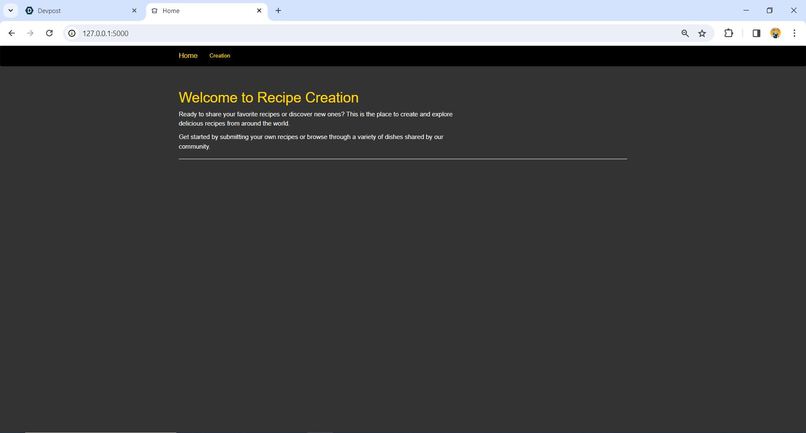Screen dimensions: 806x433
Task: Click the Home link in navbar
Action: (188, 56)
